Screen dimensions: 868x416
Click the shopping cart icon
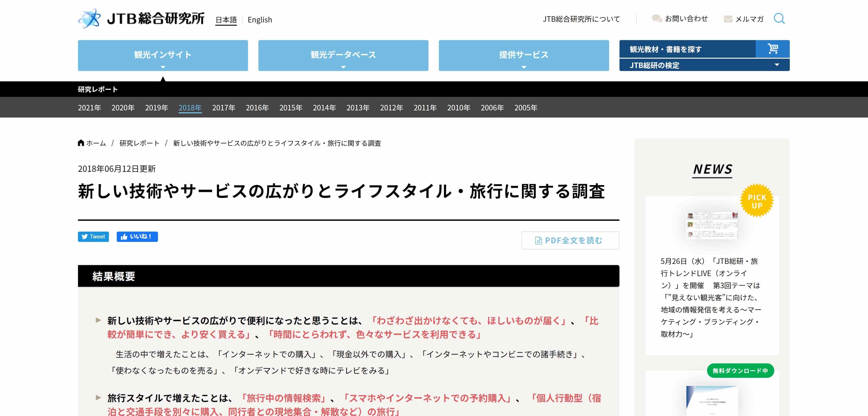[x=772, y=49]
